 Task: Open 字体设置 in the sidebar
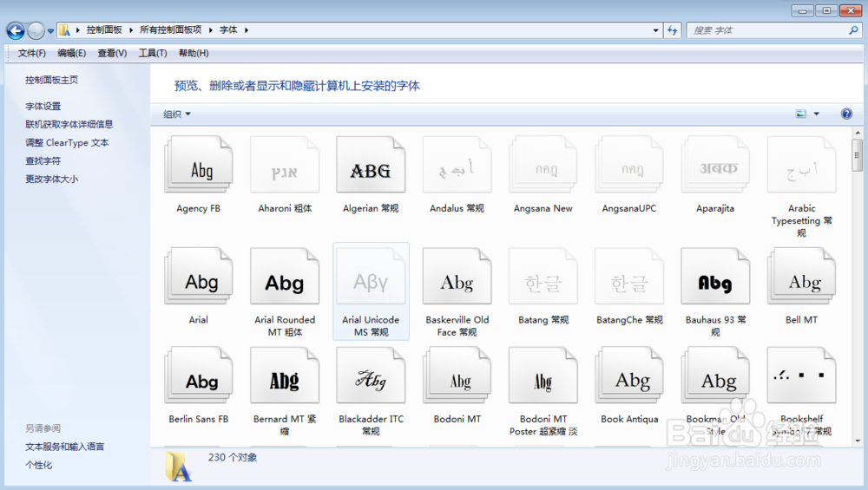(x=43, y=106)
